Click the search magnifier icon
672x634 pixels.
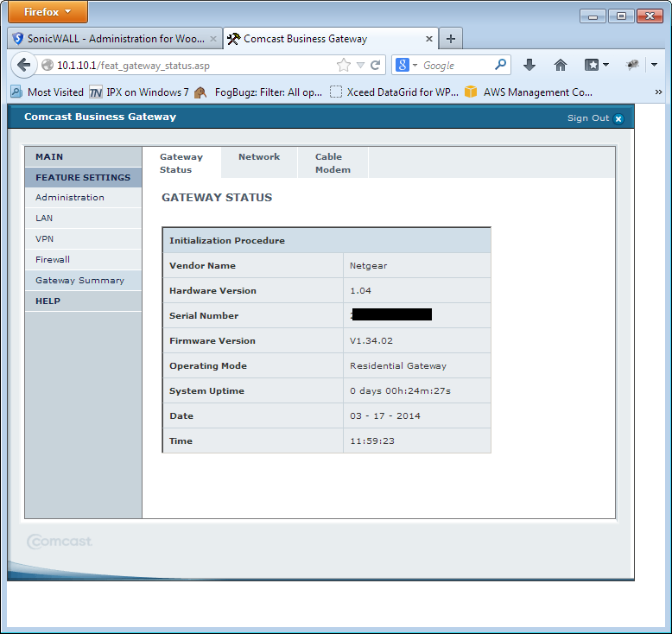500,65
